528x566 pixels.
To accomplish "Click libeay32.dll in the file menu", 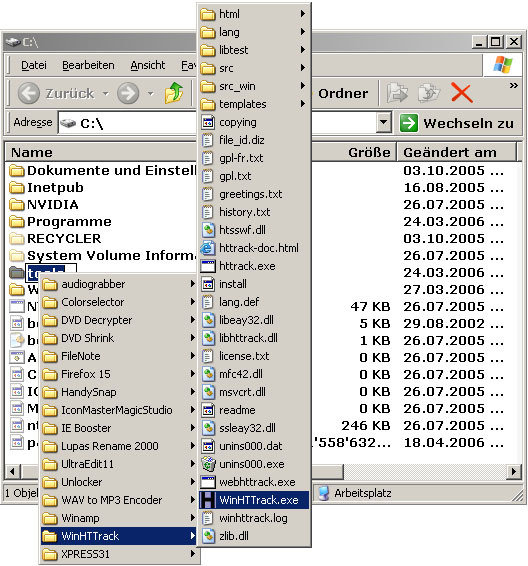I will pyautogui.click(x=254, y=320).
